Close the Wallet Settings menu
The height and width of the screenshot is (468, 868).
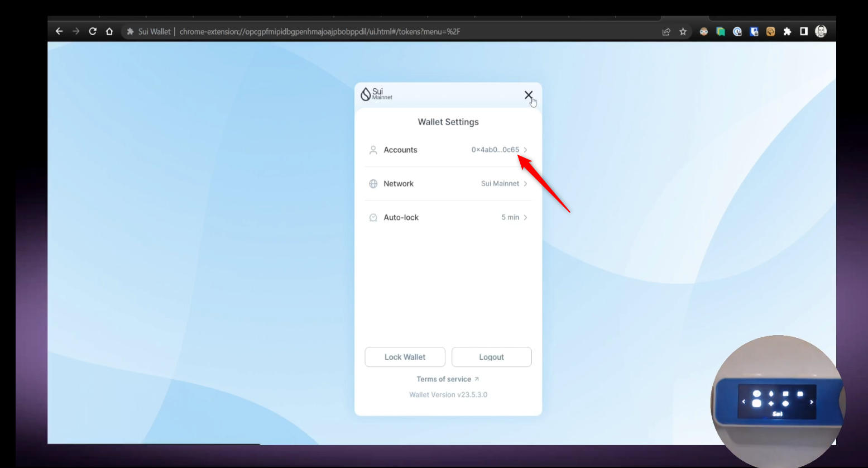[528, 95]
